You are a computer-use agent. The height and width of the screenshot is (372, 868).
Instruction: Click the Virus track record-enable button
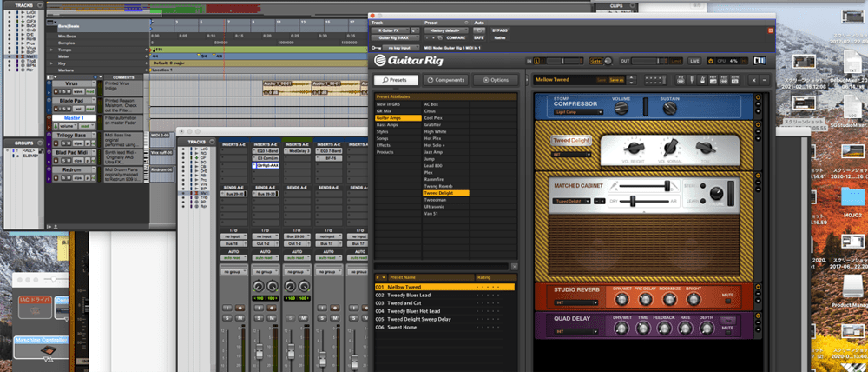(55, 91)
